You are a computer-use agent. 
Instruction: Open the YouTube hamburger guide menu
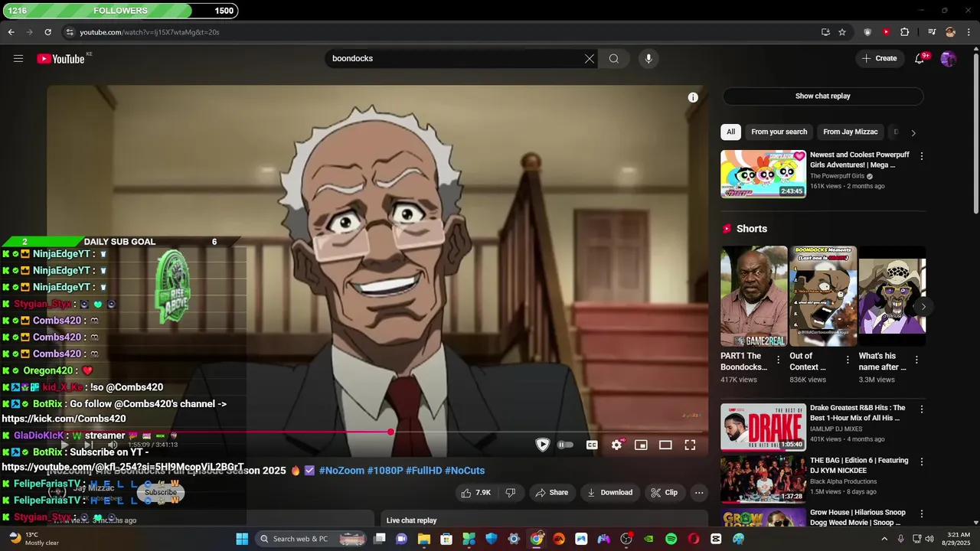coord(18,58)
